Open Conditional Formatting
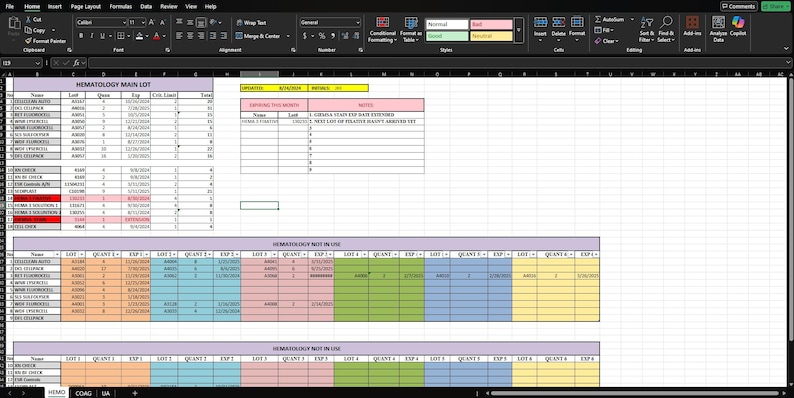794x398 pixels. point(383,29)
